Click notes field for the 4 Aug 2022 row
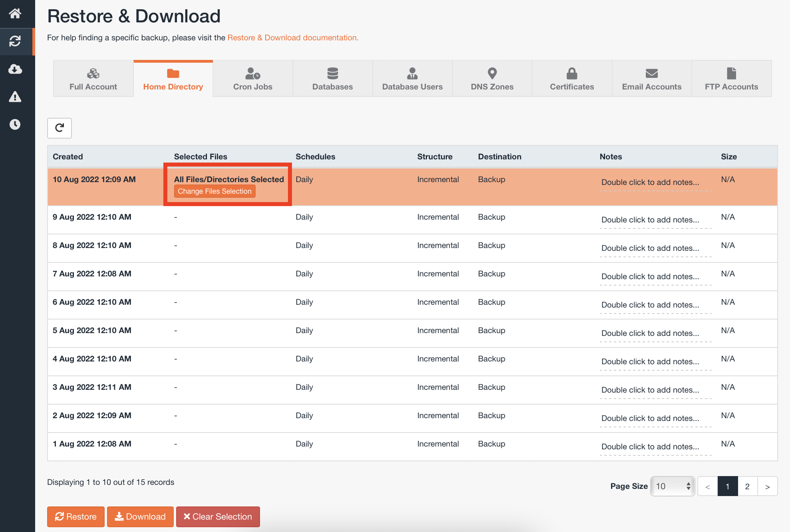790x532 pixels. click(x=655, y=361)
